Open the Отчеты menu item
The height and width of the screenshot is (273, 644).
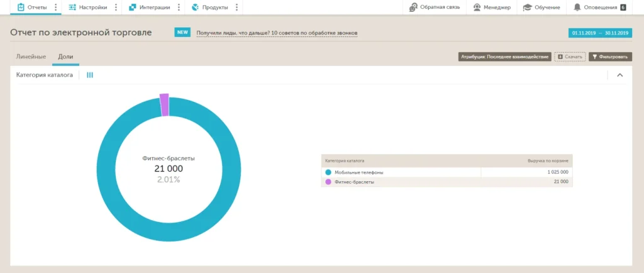click(37, 8)
